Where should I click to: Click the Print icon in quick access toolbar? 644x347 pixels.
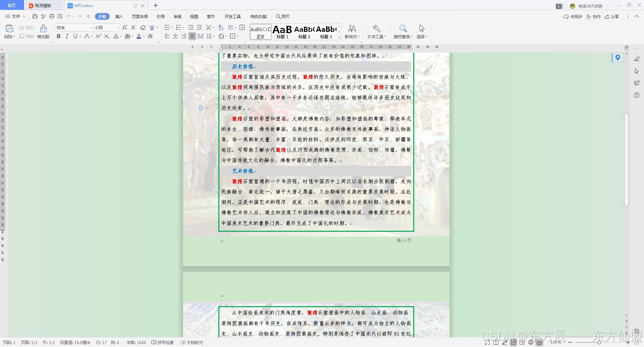52,16
